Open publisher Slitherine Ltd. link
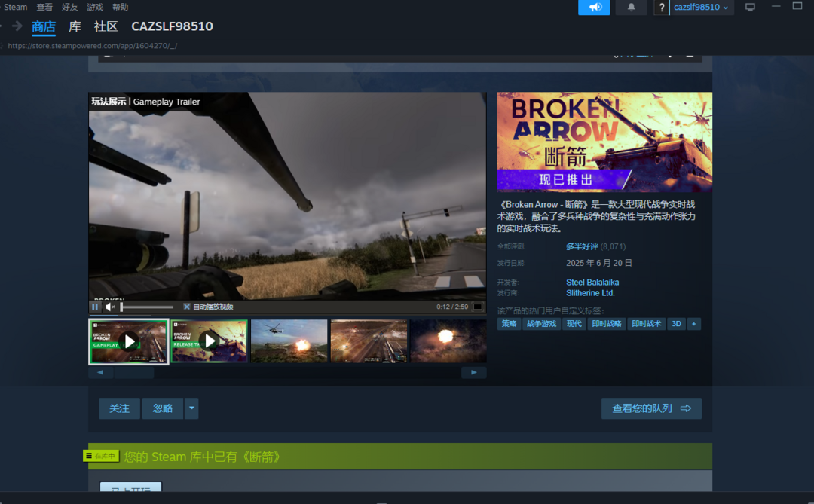 [x=590, y=293]
